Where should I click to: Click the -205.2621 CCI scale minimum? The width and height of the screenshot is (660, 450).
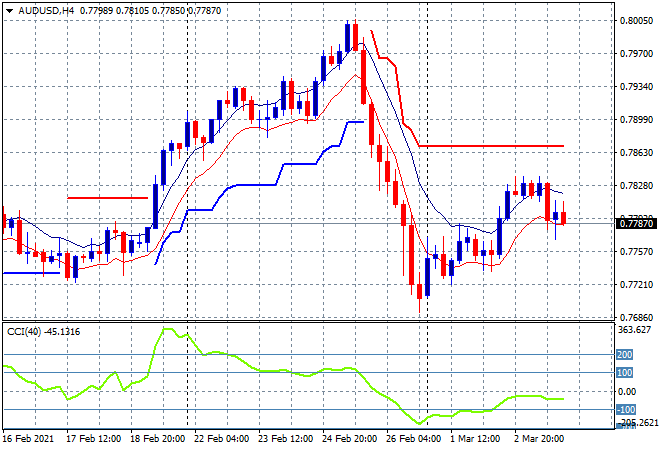pos(638,422)
